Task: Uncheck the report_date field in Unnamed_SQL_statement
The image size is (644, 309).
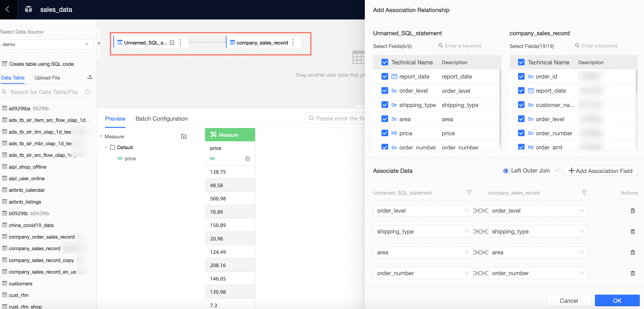Action: [385, 77]
